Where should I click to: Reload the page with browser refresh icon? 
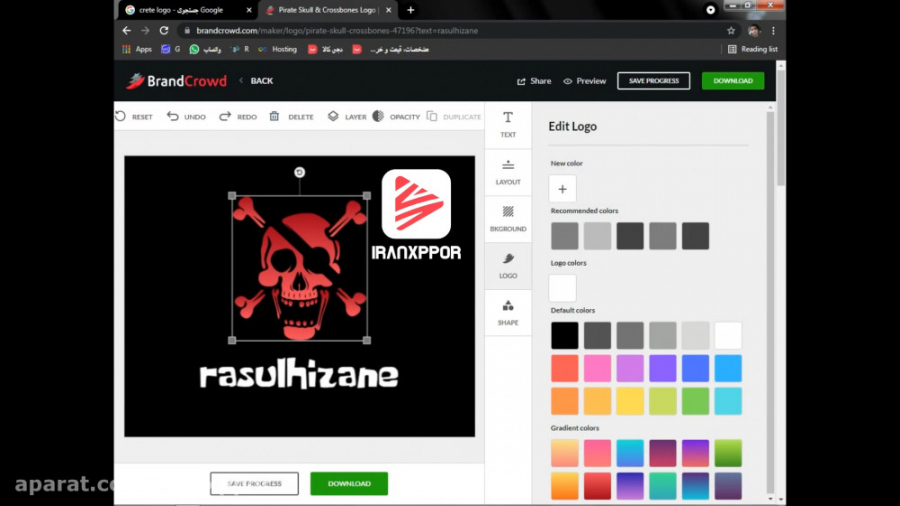tap(164, 30)
